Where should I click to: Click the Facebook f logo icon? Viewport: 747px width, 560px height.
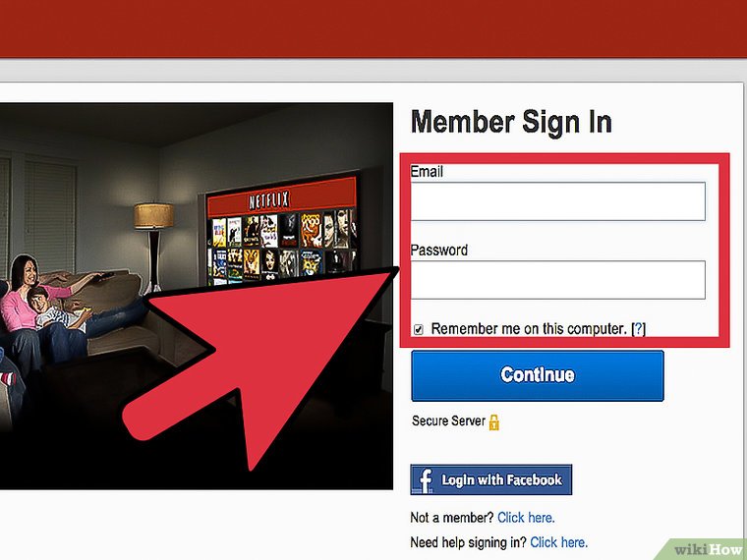[425, 479]
